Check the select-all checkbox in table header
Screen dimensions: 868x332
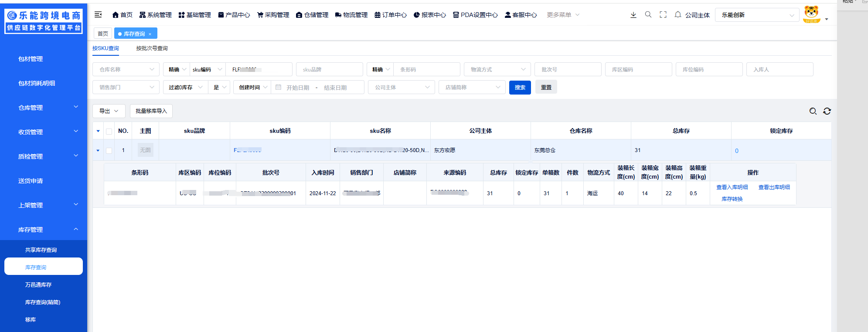pyautogui.click(x=109, y=131)
